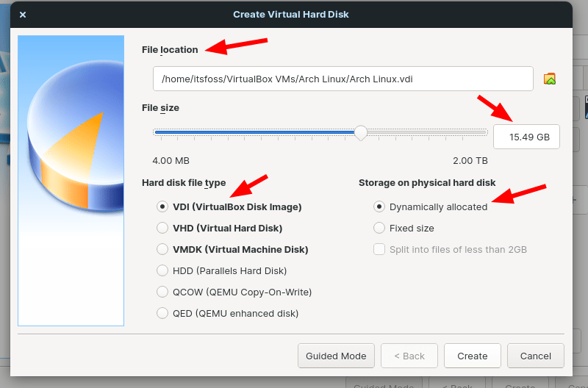Viewport: 588px width, 388px height.
Task: Select HDD (Parallels Hard Disk) option
Action: click(163, 271)
